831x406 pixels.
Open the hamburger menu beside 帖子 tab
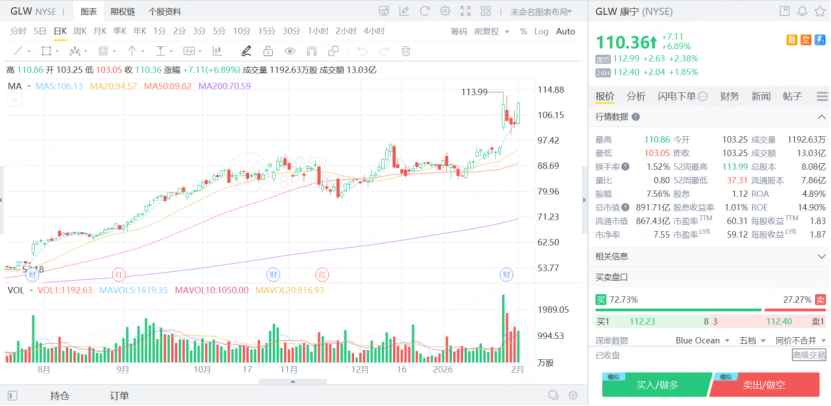pos(822,96)
